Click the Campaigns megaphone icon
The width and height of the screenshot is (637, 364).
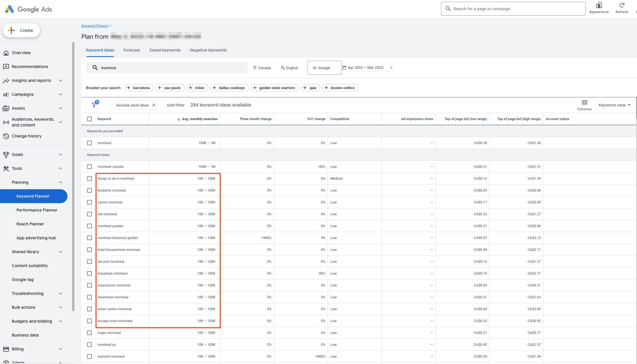[6, 94]
